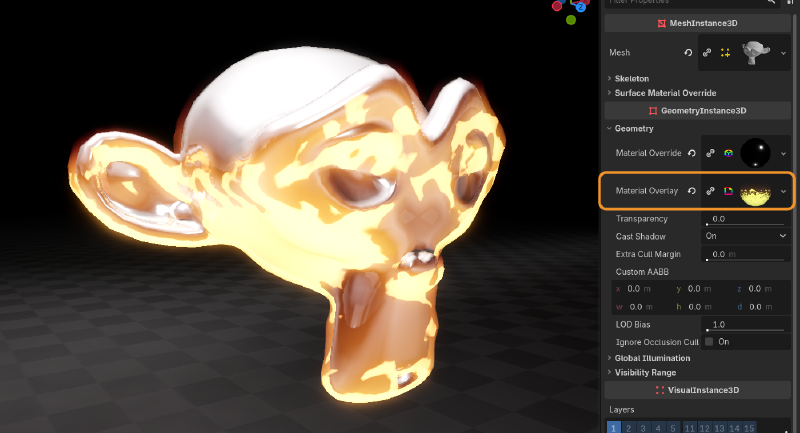The image size is (800, 433).
Task: Click the Mesh property label
Action: [619, 53]
